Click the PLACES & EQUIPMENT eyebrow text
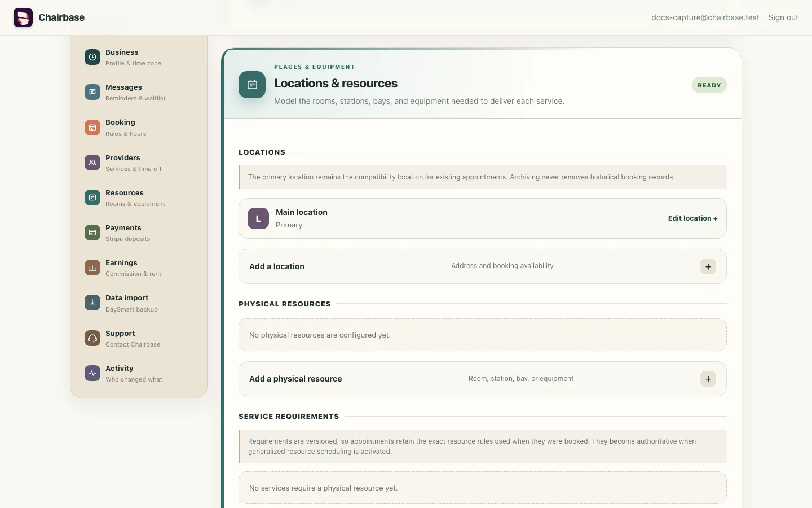 coord(315,67)
